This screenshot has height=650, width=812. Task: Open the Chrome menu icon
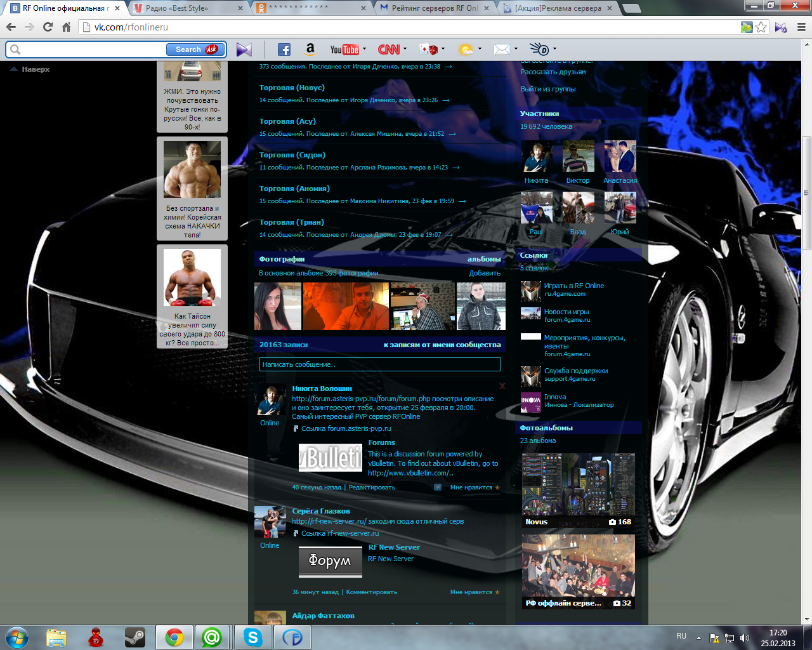tap(801, 27)
